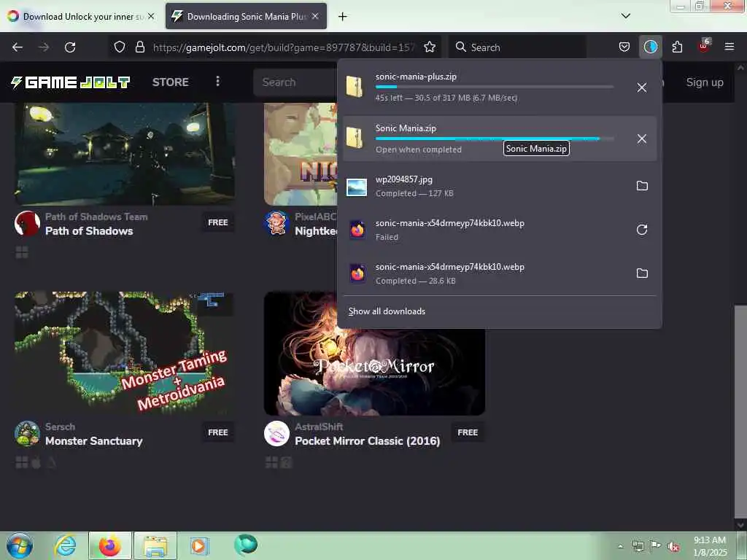The width and height of the screenshot is (747, 560).
Task: Toggle the Downloads panel toolbar button
Action: click(650, 47)
